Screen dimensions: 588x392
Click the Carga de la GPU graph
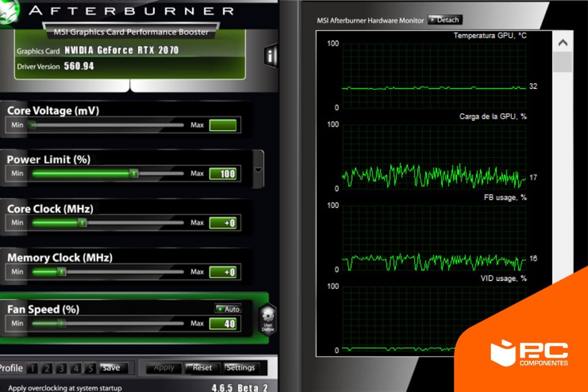(434, 157)
